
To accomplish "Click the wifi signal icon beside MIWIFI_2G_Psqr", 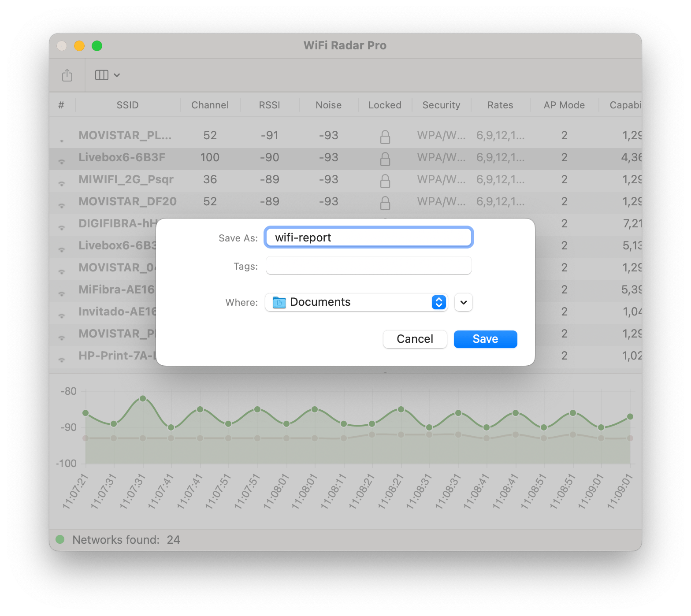I will (62, 183).
